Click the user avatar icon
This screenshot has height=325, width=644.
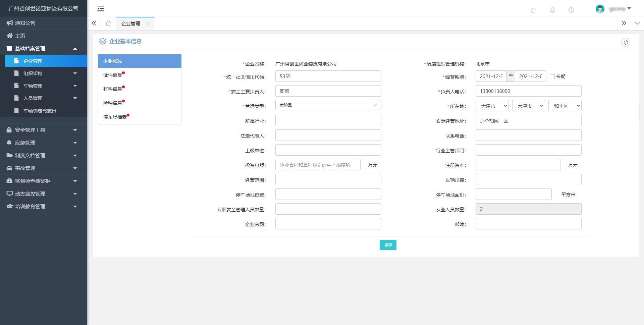(600, 9)
